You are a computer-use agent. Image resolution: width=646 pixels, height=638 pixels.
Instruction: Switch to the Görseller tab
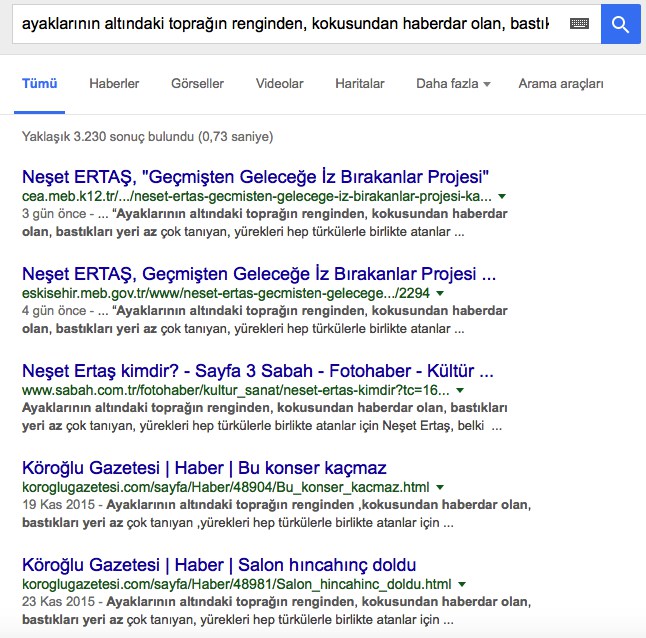tap(197, 84)
